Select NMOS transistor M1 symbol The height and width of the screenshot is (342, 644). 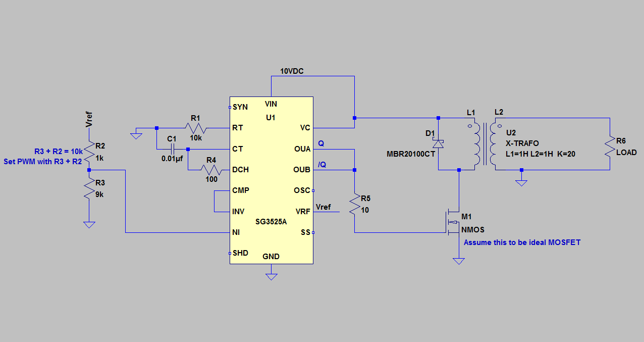pyautogui.click(x=453, y=222)
